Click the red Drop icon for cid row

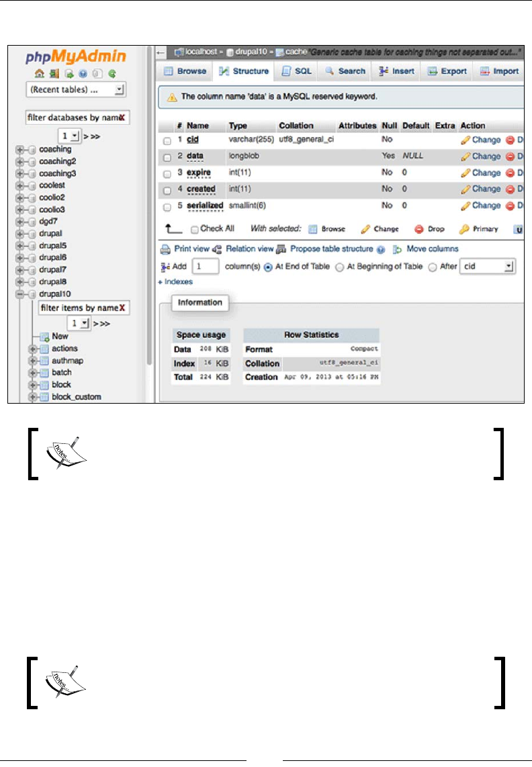[510, 140]
